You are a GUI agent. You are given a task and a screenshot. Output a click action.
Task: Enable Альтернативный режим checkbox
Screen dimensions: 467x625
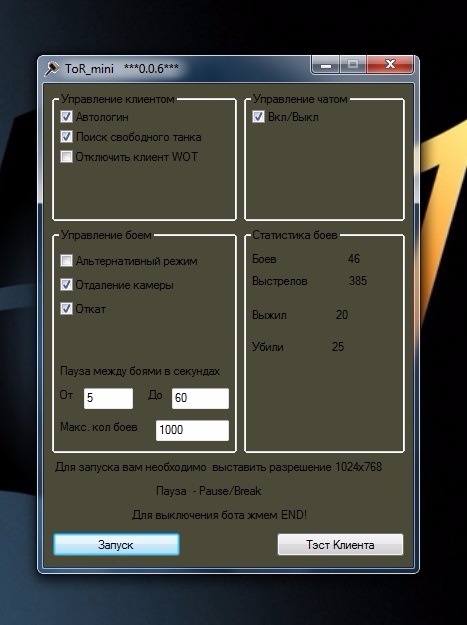click(66, 261)
